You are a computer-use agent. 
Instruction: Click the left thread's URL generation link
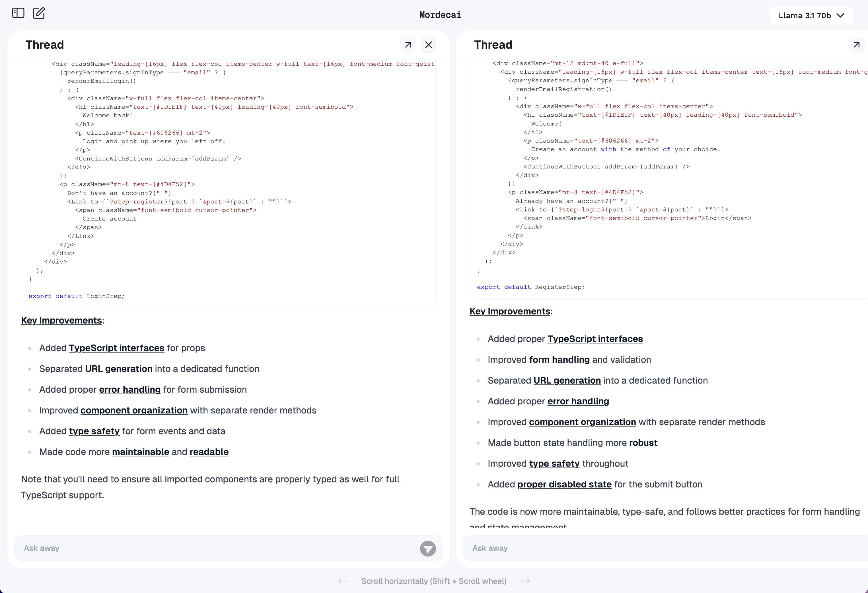pos(118,369)
